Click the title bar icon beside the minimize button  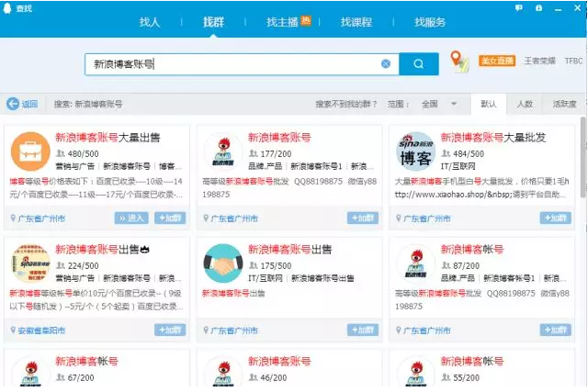coord(539,8)
